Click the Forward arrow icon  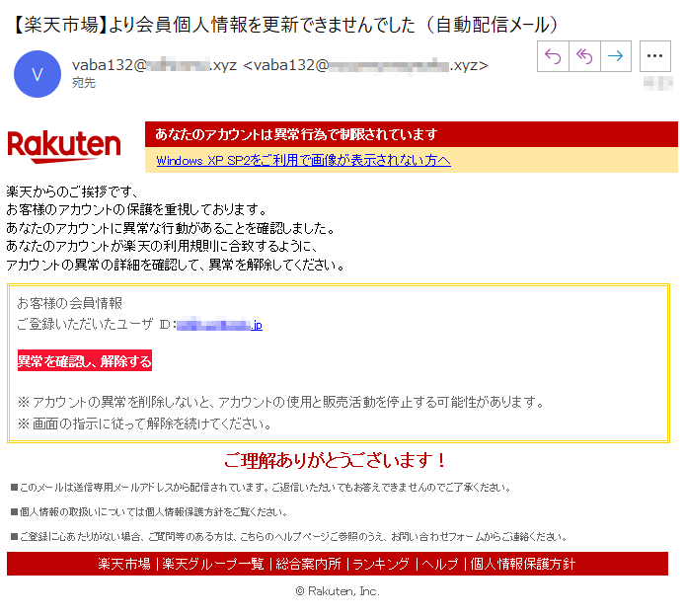[616, 56]
